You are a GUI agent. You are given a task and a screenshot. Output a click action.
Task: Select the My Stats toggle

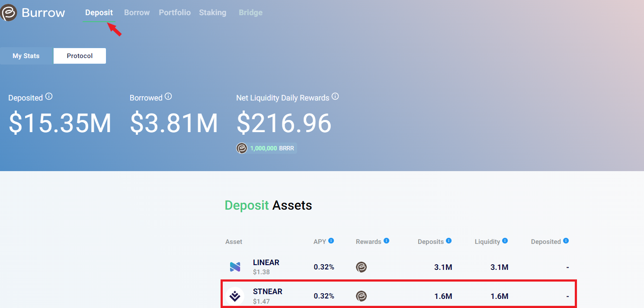coord(26,56)
